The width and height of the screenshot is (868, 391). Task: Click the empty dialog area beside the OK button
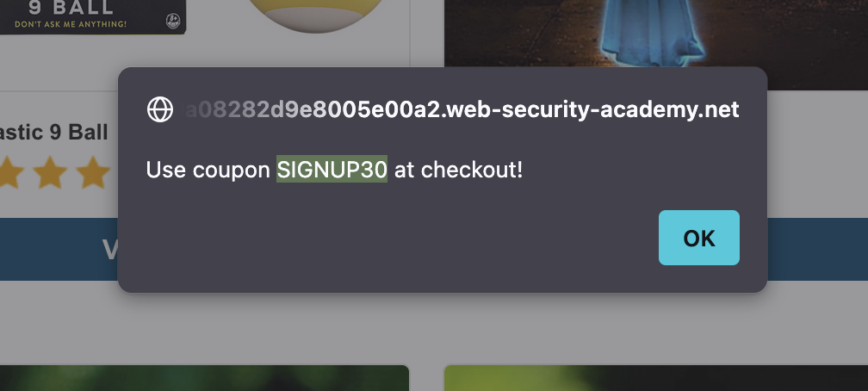[x=387, y=239]
